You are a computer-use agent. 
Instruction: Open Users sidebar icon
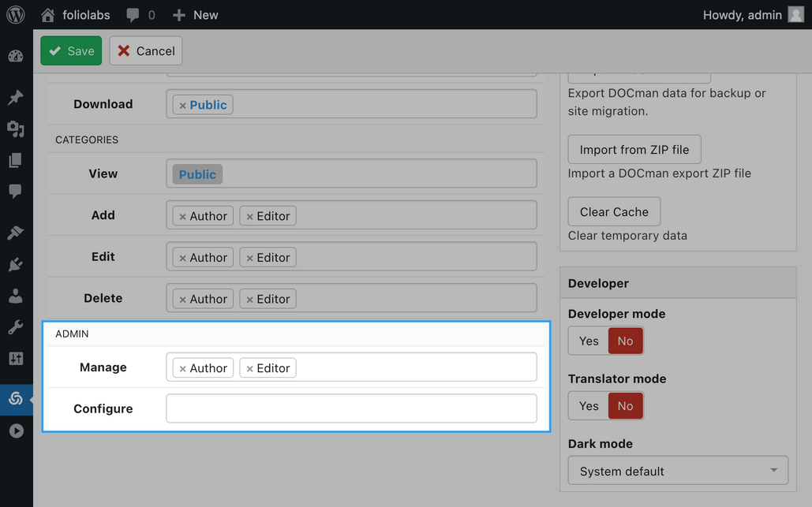pyautogui.click(x=16, y=296)
